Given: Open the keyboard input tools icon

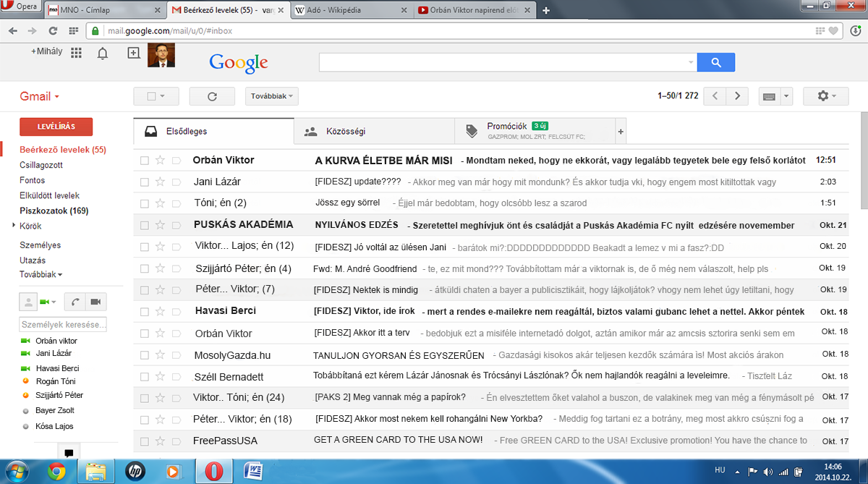Looking at the screenshot, I should coord(770,95).
